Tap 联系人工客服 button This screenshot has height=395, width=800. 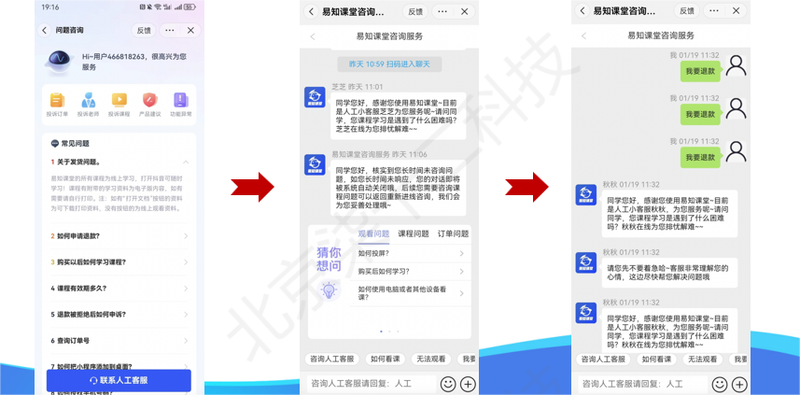119,380
